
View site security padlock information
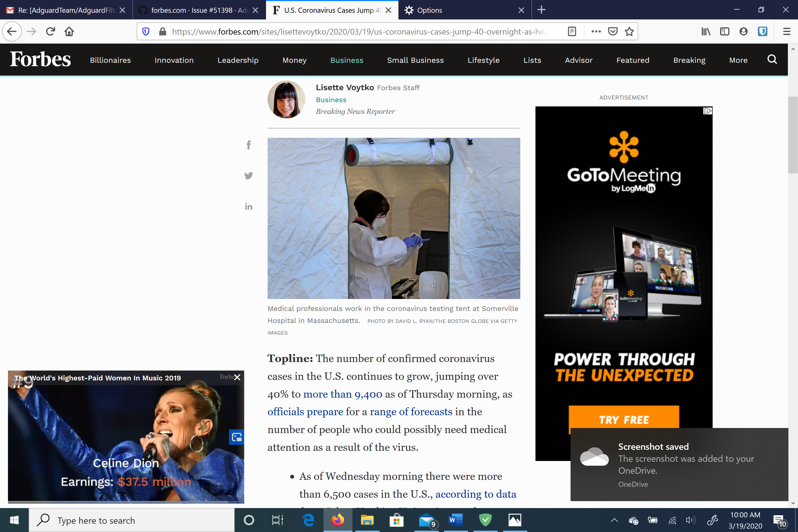[163, 32]
